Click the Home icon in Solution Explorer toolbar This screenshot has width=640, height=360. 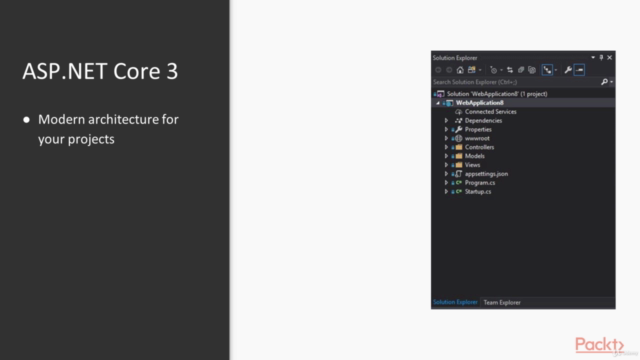[460, 70]
